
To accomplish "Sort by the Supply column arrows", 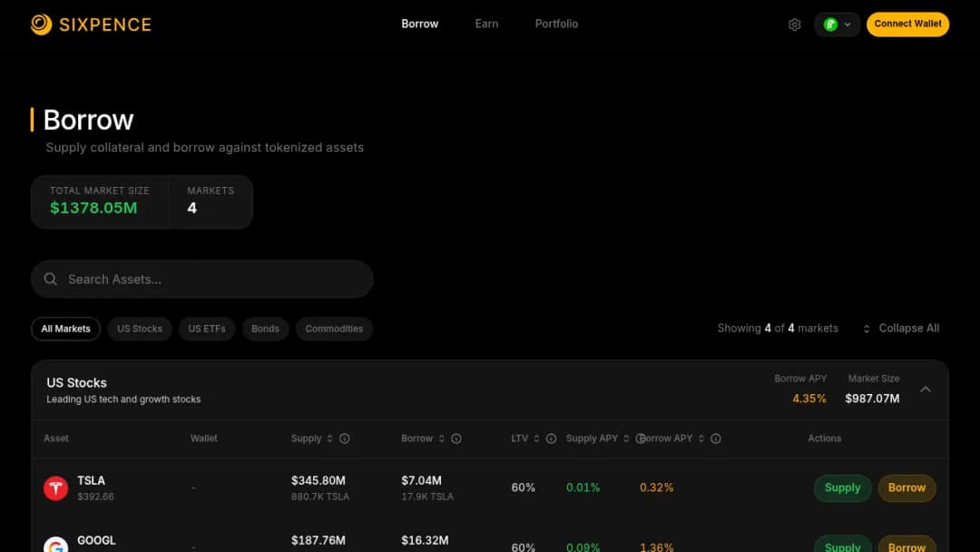I will 330,439.
